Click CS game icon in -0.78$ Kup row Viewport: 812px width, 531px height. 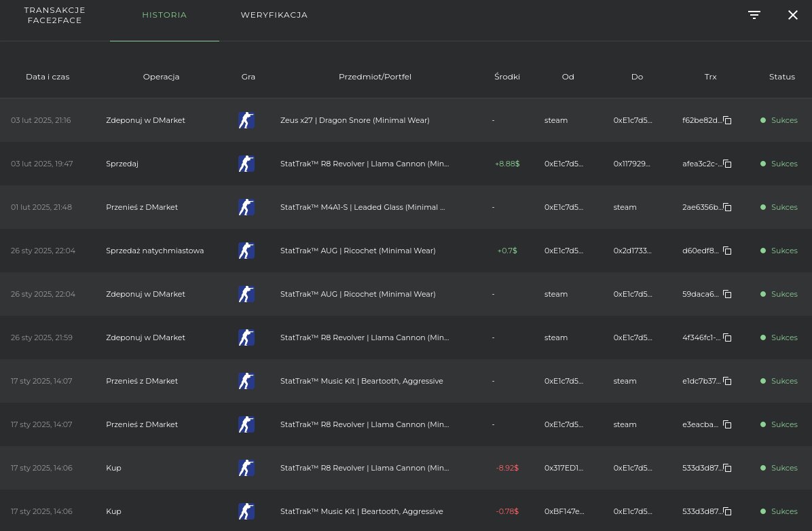246,512
